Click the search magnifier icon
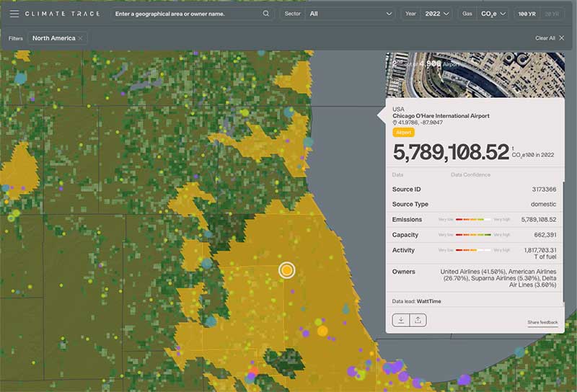Image resolution: width=577 pixels, height=392 pixels. click(x=266, y=14)
